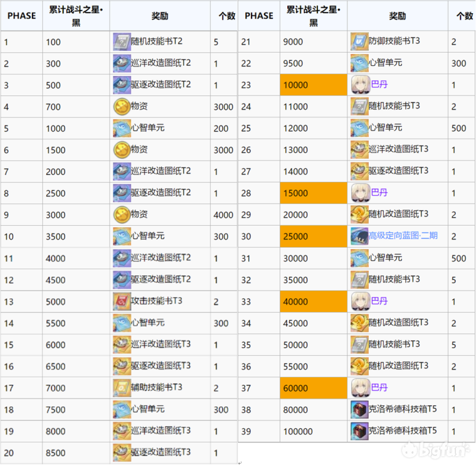
Task: Click the 克洛希德科技箱T5 icon in phase 39
Action: tap(359, 431)
